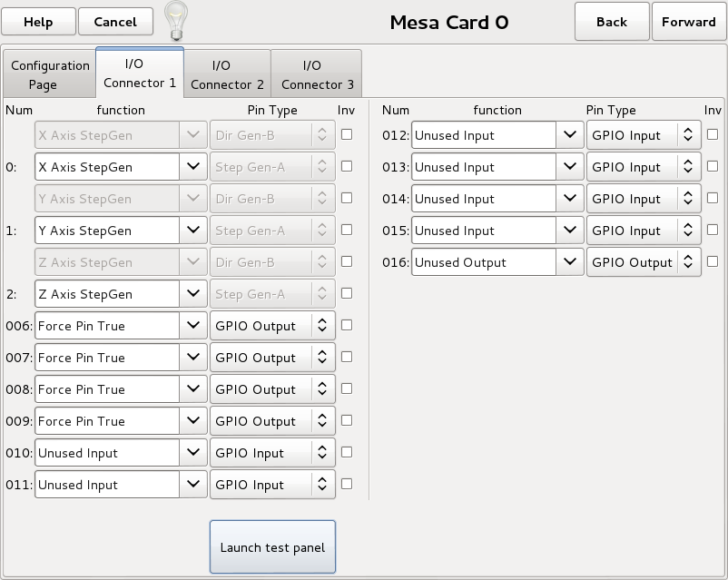Change Pin Type selector for pin 006
Viewport: 728px width, 580px height.
tap(272, 326)
